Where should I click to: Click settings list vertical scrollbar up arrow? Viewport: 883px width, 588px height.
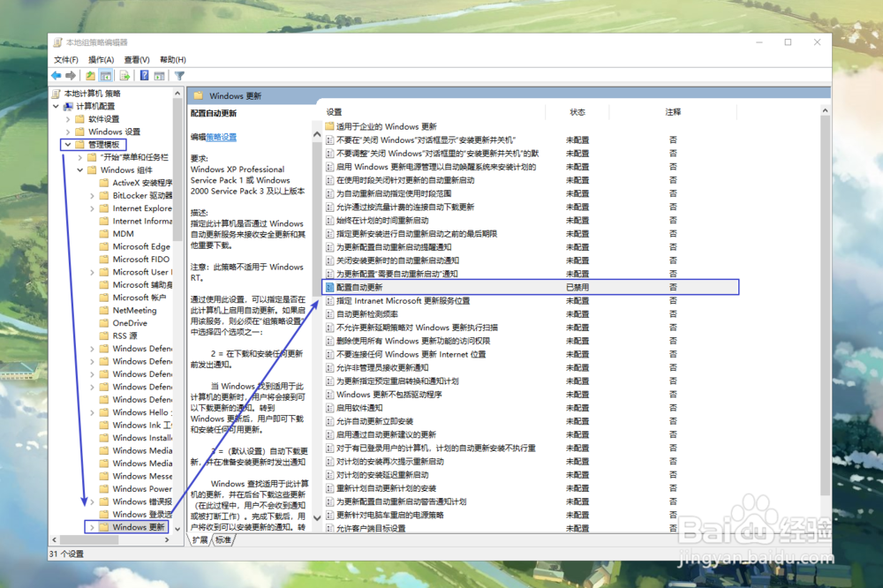click(825, 111)
